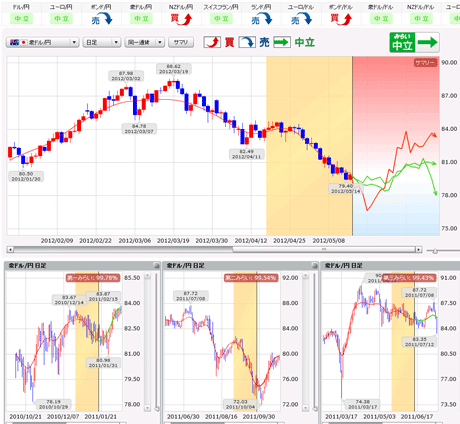
Task: Click the 第二みらい 99.54% badge
Action: tap(251, 278)
